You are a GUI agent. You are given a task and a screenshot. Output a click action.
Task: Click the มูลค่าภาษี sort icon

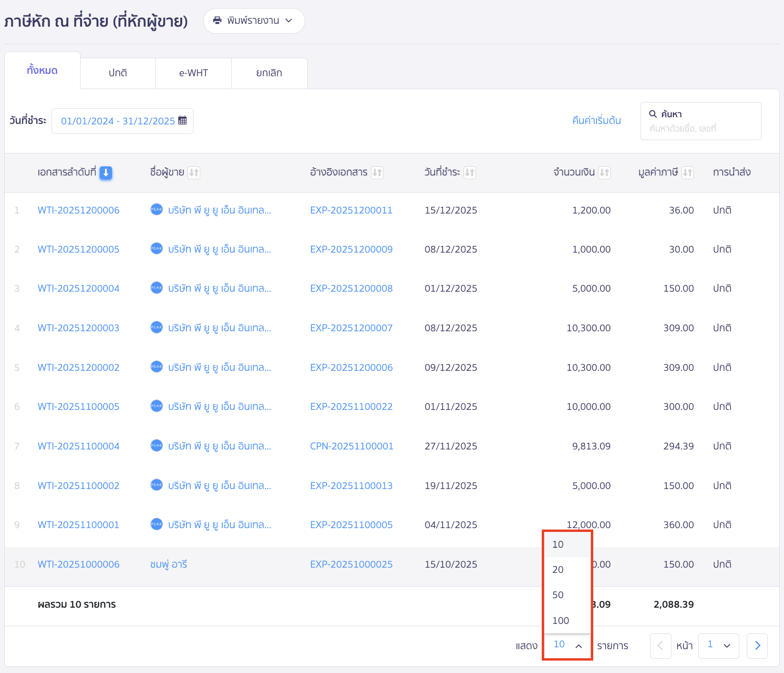(x=687, y=173)
